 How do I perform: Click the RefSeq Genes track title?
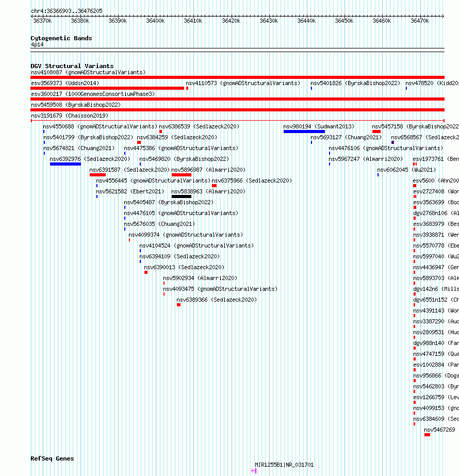pyautogui.click(x=52, y=458)
